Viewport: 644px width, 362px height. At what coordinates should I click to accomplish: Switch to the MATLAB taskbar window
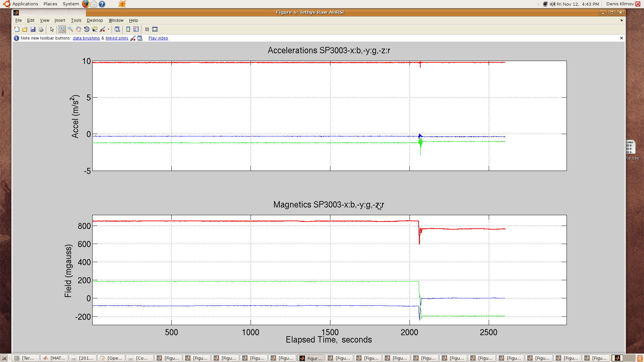coord(54,358)
